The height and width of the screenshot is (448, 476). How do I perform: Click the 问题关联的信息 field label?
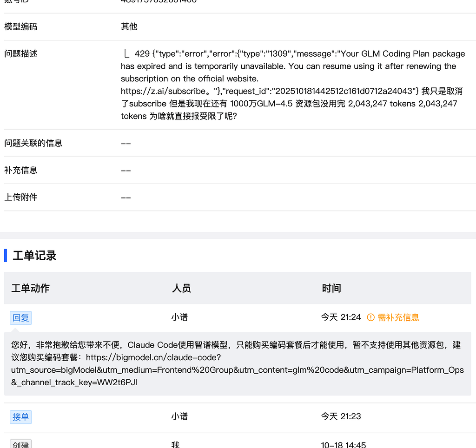point(33,143)
